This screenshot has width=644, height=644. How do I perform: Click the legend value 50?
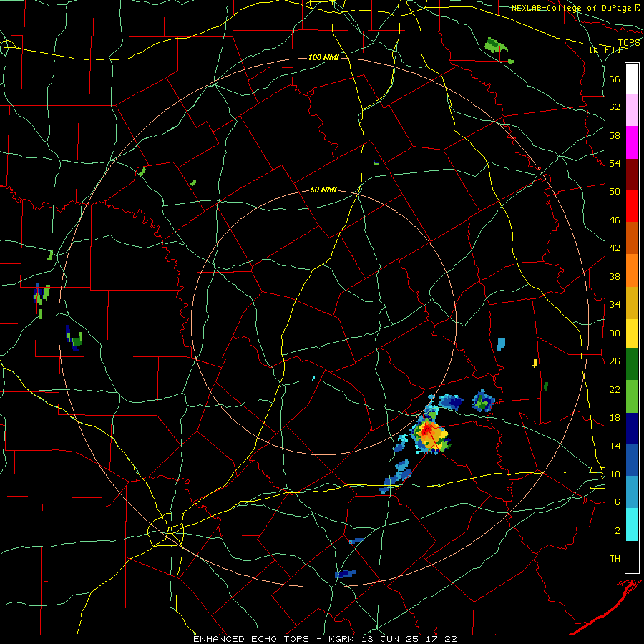tap(615, 191)
